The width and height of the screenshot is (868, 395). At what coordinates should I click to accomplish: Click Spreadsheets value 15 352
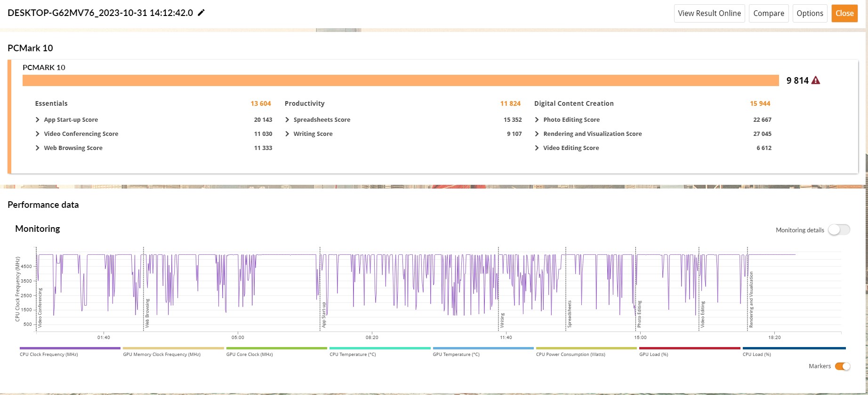point(513,120)
